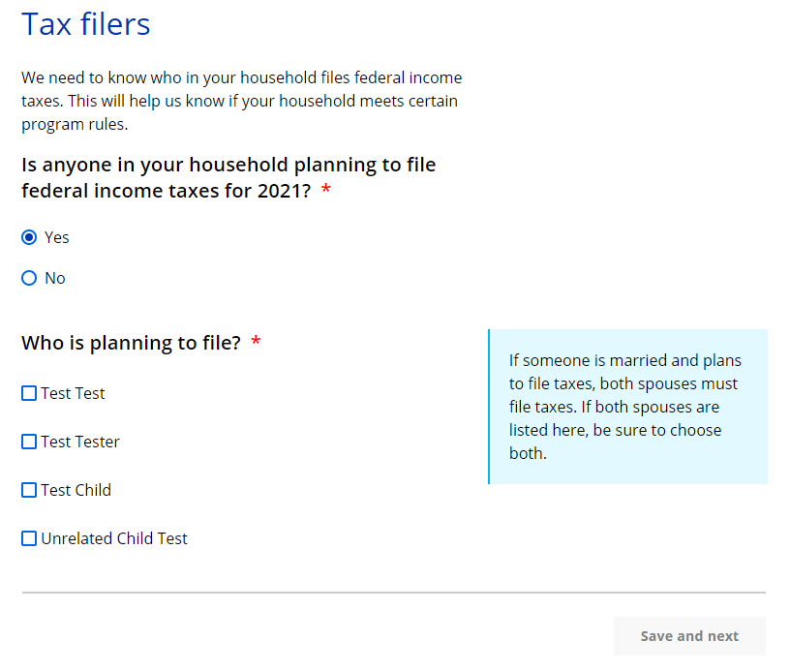Click the red asterisk beside "Who is planning to file?"

(x=256, y=343)
